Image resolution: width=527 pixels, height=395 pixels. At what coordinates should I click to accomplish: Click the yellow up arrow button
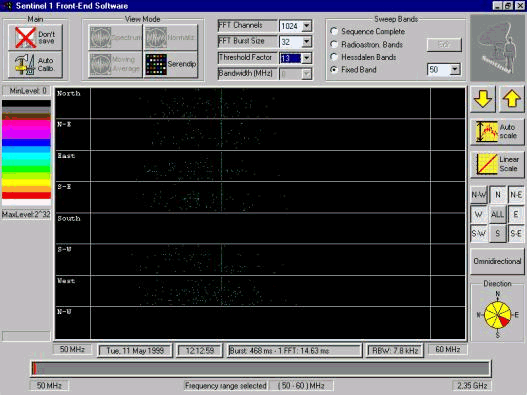512,99
